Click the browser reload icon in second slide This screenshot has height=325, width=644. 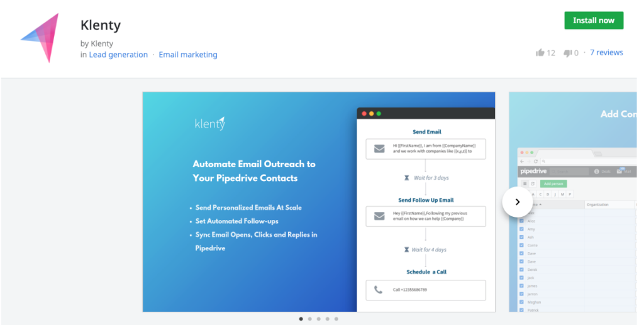tap(536, 162)
